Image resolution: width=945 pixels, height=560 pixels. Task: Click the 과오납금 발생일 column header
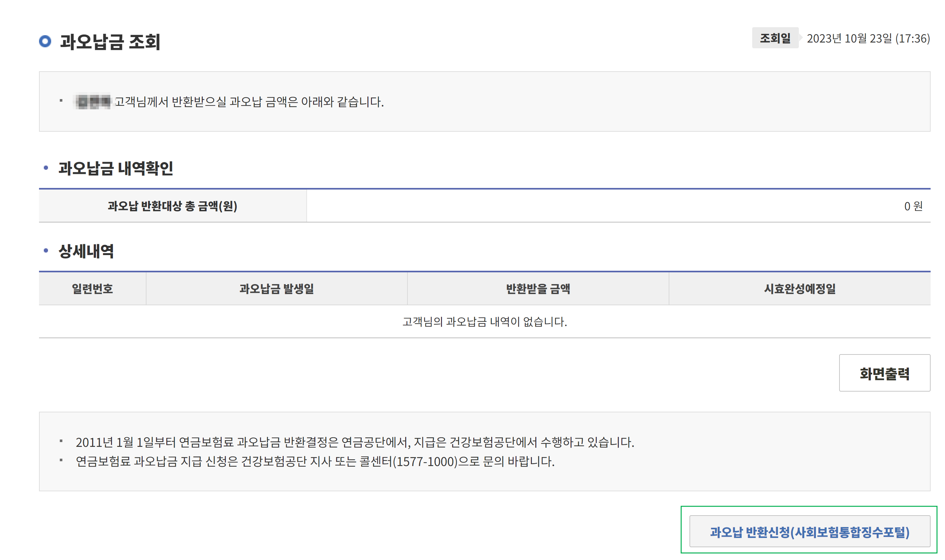coord(276,289)
